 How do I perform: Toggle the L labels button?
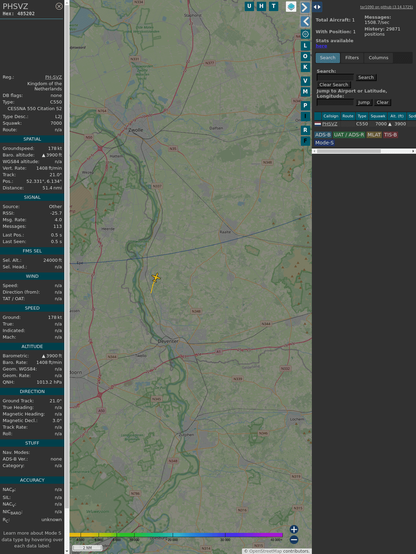pyautogui.click(x=305, y=46)
